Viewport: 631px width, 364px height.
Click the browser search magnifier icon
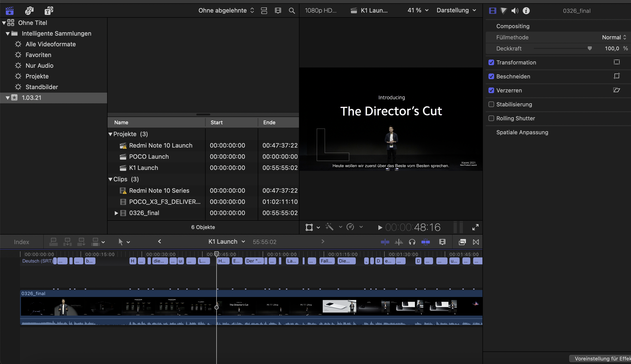pyautogui.click(x=292, y=10)
